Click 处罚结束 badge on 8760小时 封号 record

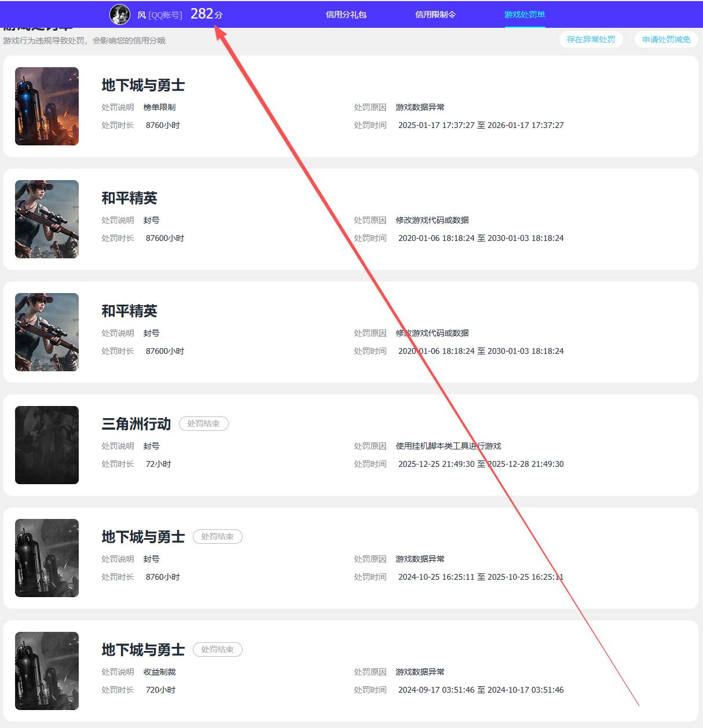point(218,537)
